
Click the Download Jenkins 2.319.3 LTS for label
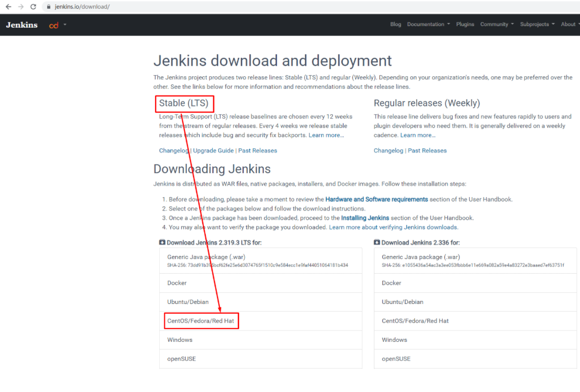tap(214, 243)
